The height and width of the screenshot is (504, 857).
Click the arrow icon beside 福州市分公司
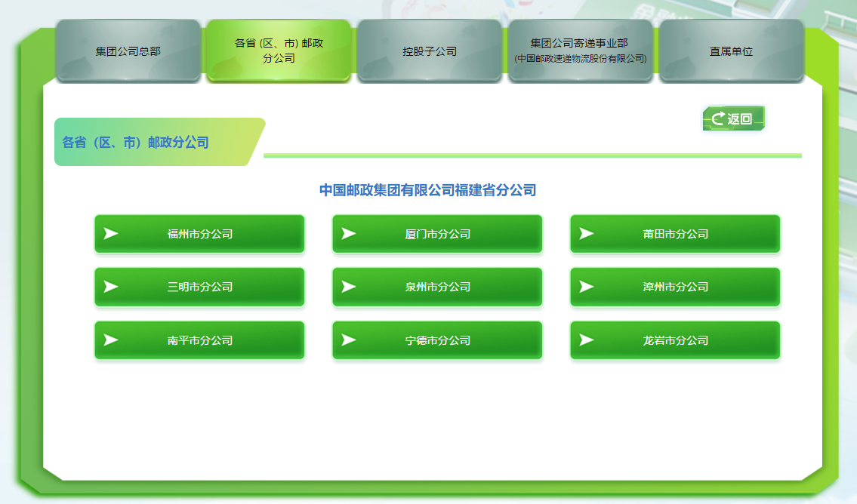tap(111, 234)
